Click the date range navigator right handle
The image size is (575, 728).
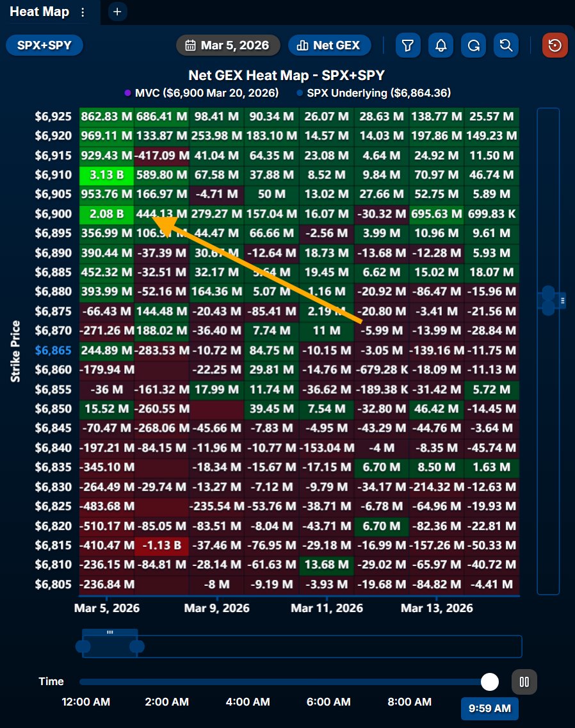tap(137, 646)
